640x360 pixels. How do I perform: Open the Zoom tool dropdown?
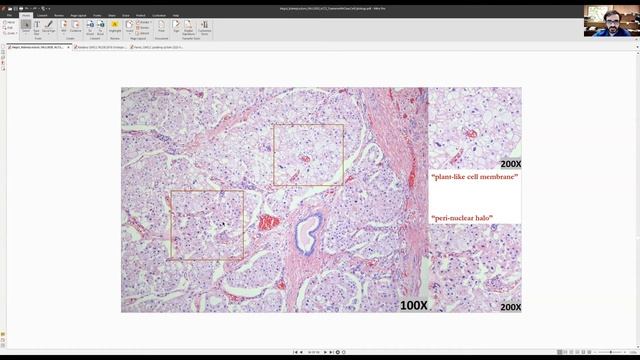[9, 33]
